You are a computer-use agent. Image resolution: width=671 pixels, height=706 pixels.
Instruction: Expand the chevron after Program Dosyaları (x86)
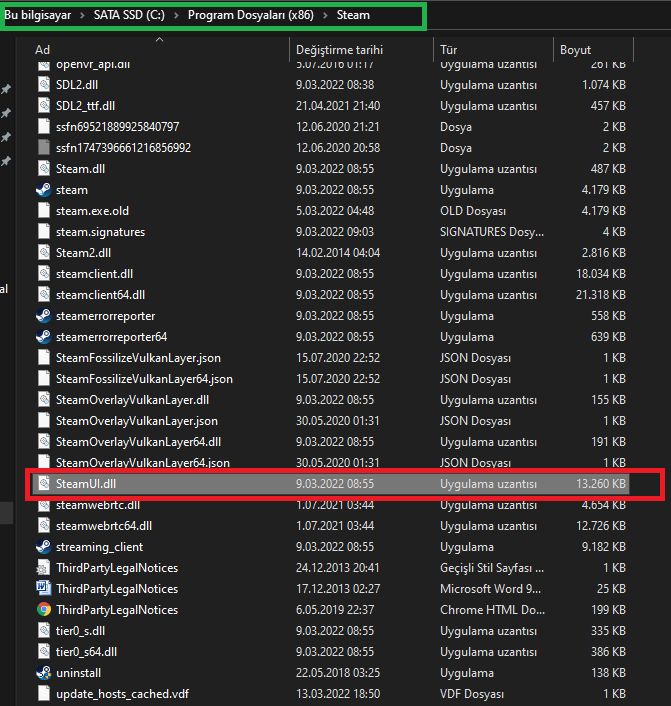325,15
